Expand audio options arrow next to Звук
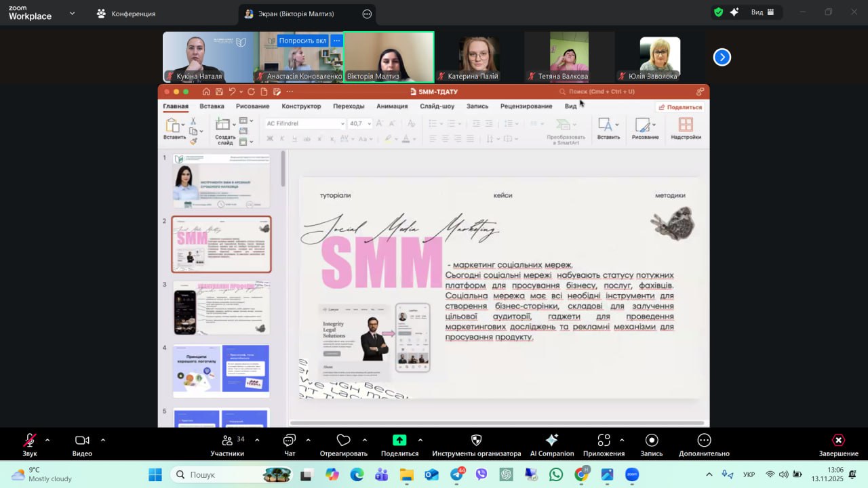This screenshot has width=868, height=488. (47, 440)
